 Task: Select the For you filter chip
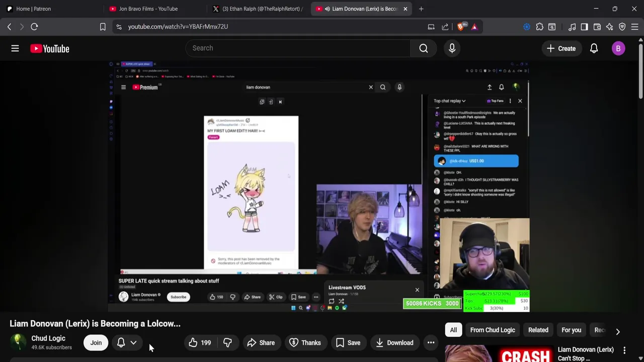click(571, 330)
